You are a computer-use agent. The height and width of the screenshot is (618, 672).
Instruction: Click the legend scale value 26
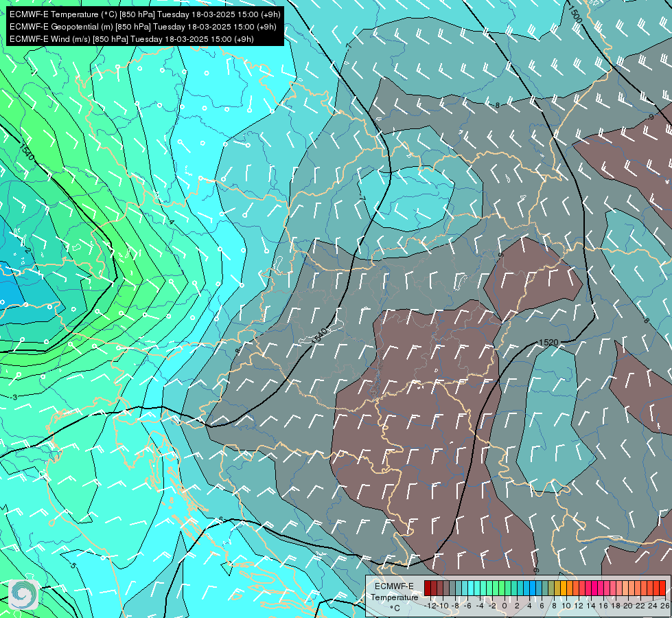pos(665,606)
